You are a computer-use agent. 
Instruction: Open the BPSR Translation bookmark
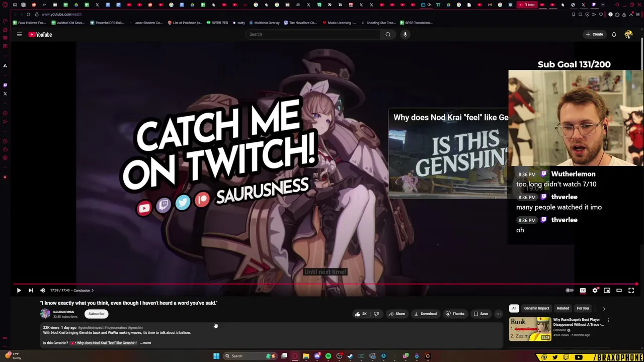point(416,23)
